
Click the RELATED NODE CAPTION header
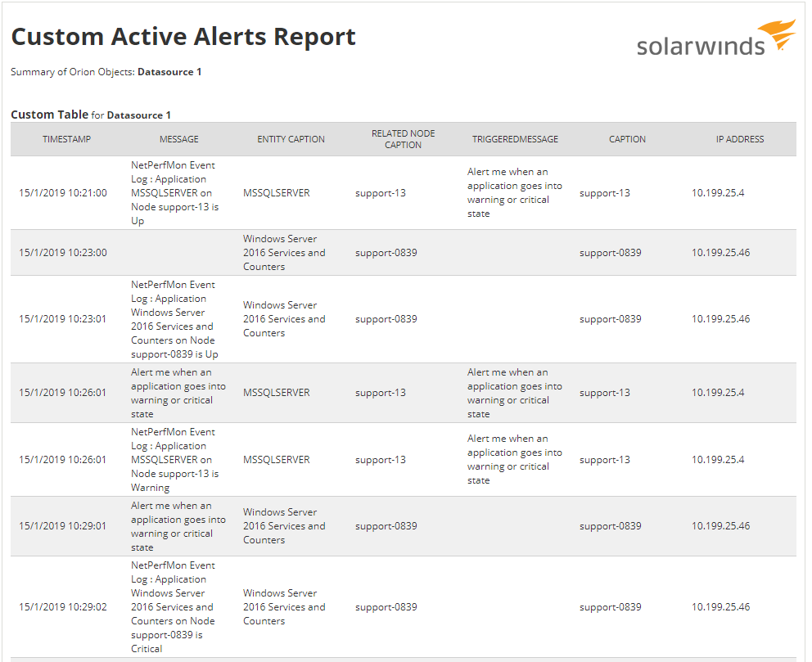[x=403, y=139]
